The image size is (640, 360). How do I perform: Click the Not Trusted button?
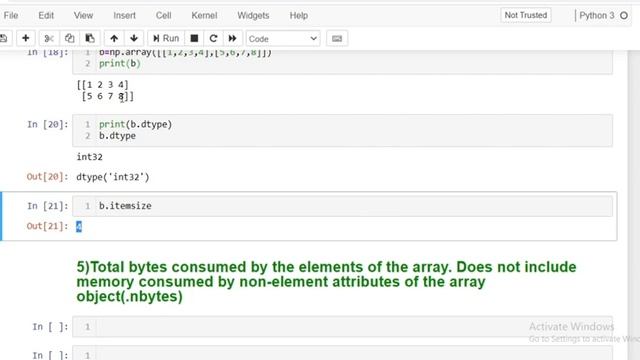click(x=526, y=15)
